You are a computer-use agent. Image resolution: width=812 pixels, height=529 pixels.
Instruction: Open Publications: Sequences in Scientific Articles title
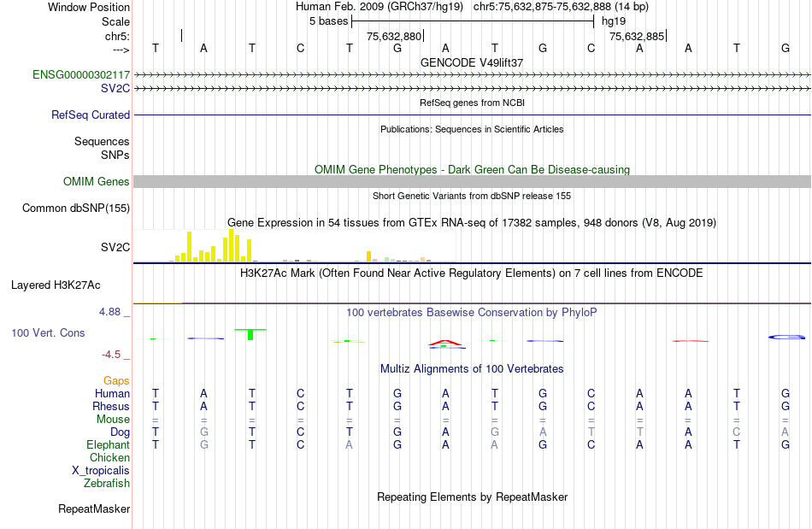coord(472,129)
